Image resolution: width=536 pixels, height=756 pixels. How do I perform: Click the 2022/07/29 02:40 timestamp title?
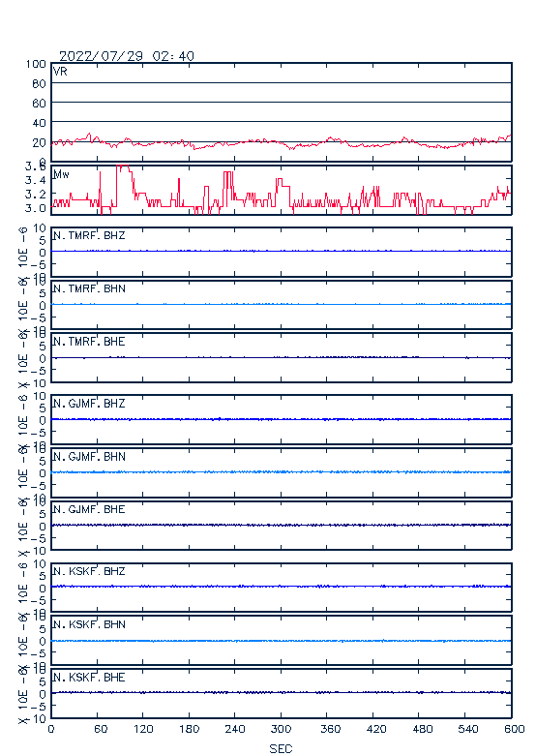tap(127, 56)
